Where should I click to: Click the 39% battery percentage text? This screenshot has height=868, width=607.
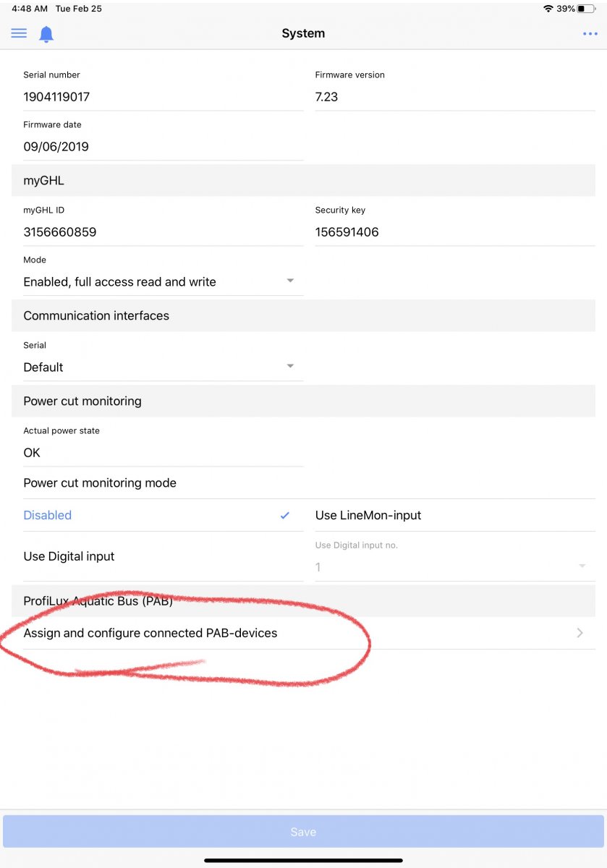(566, 9)
